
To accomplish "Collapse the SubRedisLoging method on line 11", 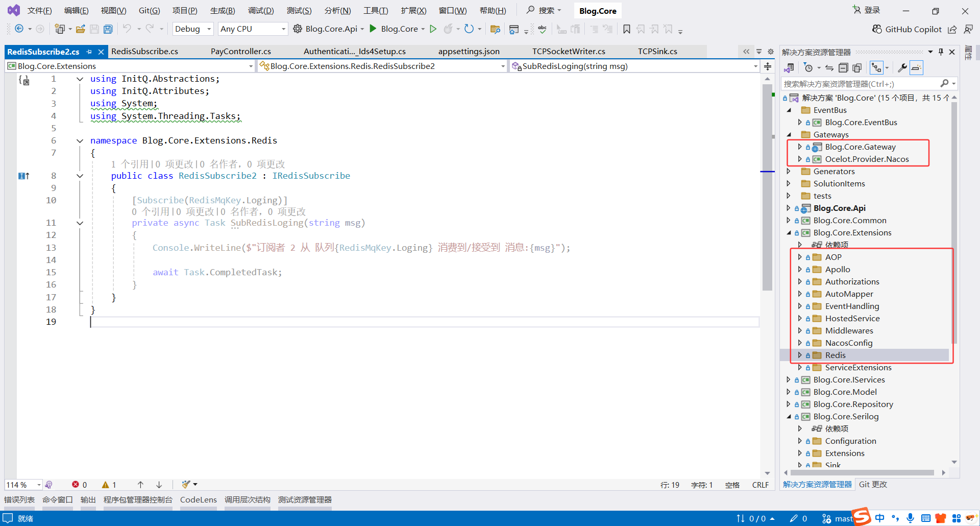I will tap(80, 223).
